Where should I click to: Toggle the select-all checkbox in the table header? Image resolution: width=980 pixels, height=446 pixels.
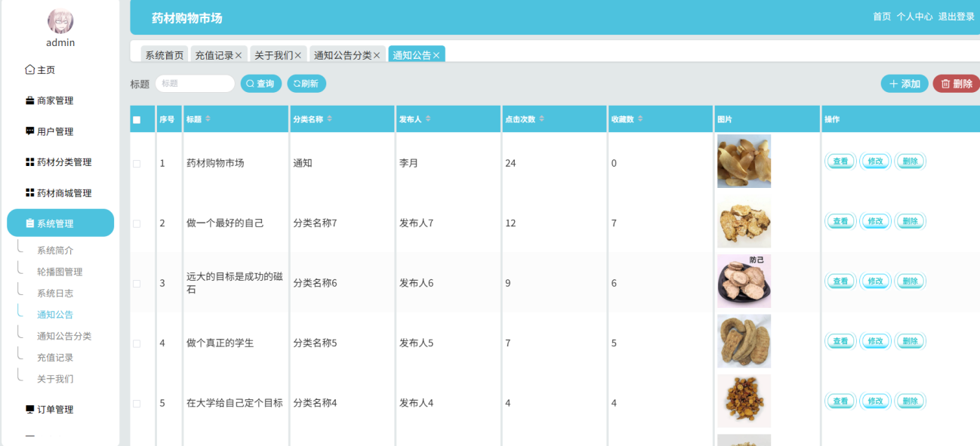click(137, 120)
